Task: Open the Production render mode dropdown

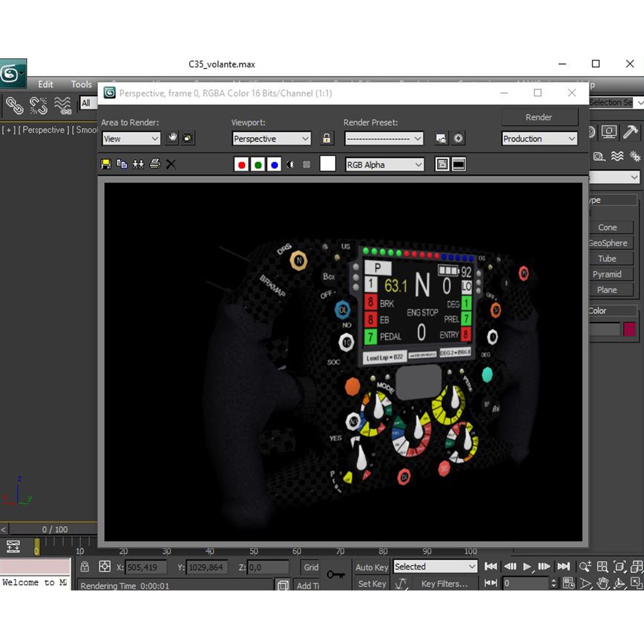Action: [x=540, y=138]
